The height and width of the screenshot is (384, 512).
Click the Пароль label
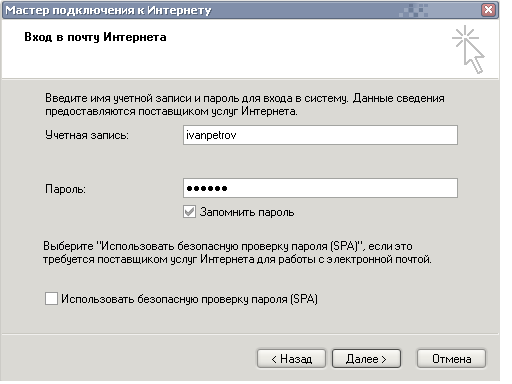pyautogui.click(x=65, y=189)
